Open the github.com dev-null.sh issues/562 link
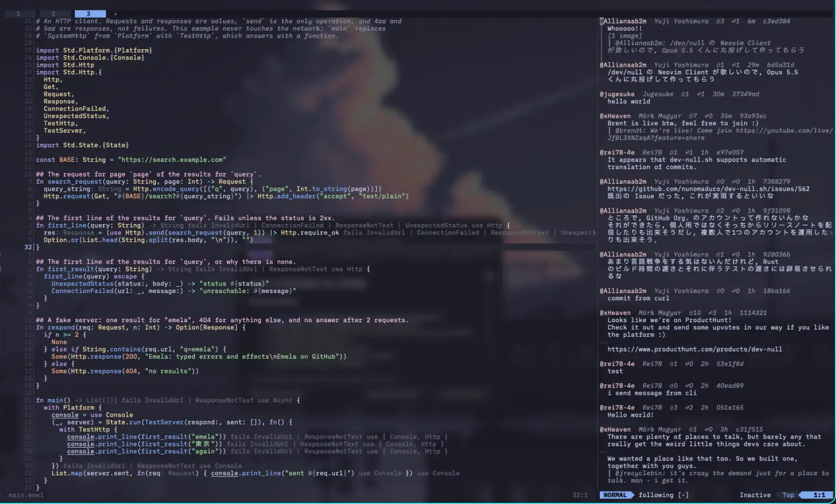The image size is (836, 504). [709, 189]
